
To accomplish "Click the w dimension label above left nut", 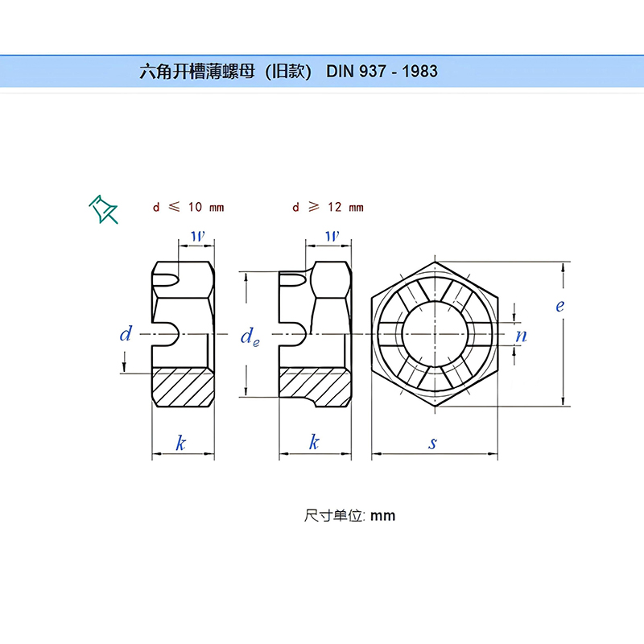I will pyautogui.click(x=197, y=236).
